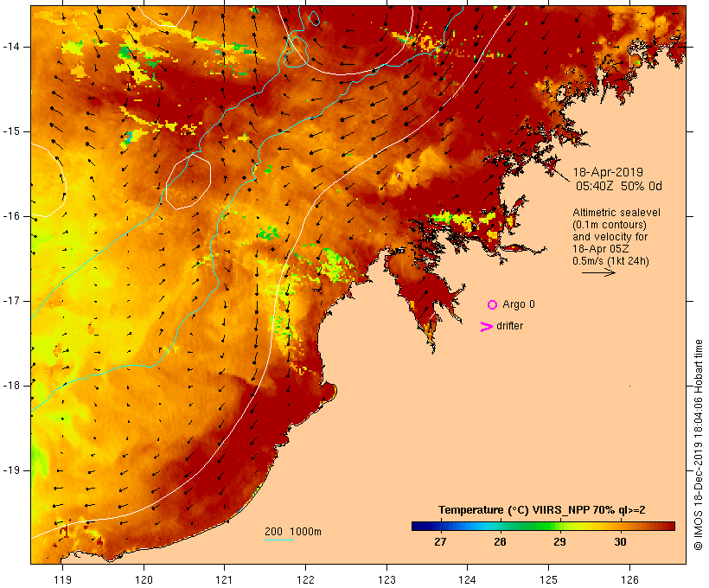Viewport: 709px width, 588px height.
Task: Click latitude label -15
Action: (11, 131)
